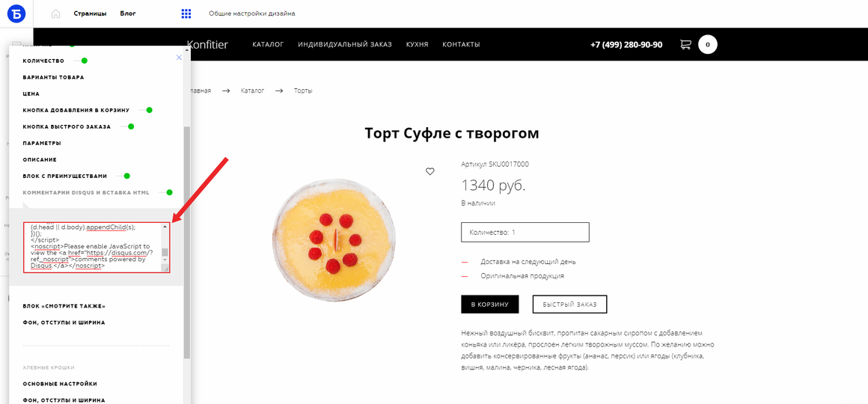This screenshot has height=404, width=868.
Task: Open the Страницы menu
Action: point(91,13)
